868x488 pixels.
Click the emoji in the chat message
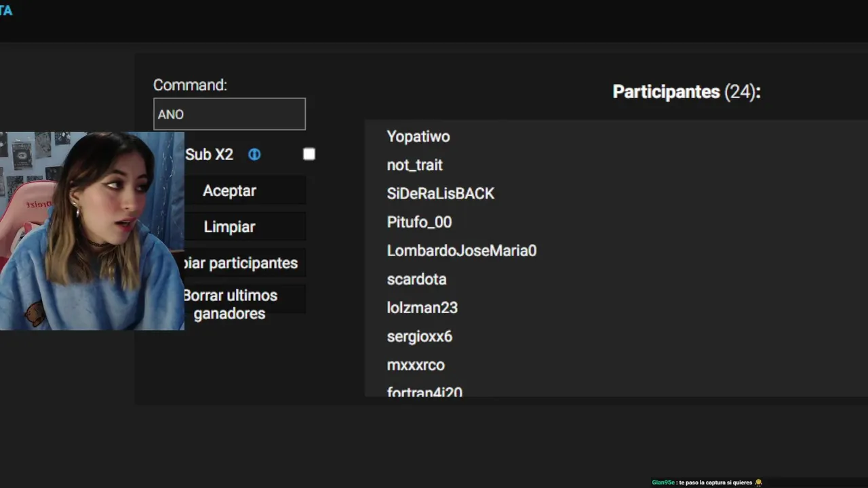click(x=758, y=483)
